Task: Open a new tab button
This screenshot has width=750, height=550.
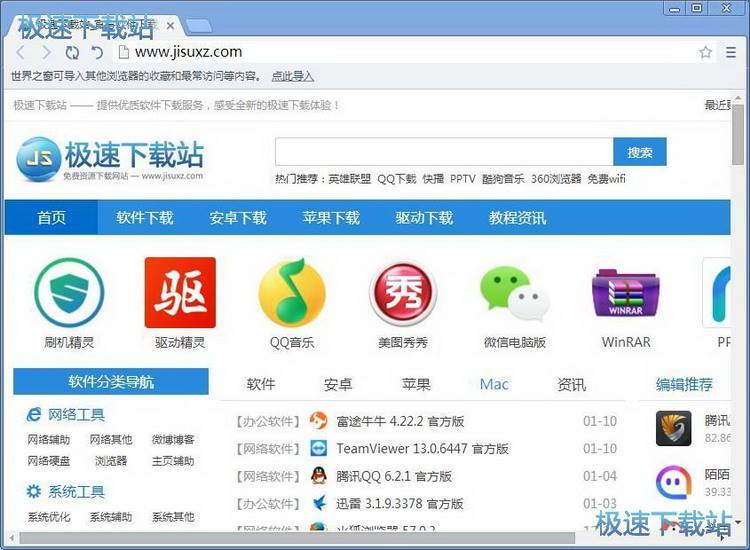Action: [198, 26]
